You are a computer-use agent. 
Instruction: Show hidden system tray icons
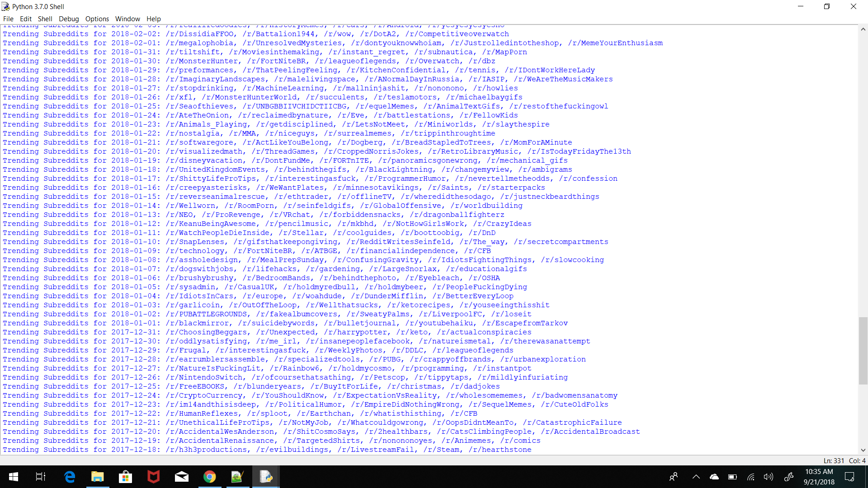[696, 477]
